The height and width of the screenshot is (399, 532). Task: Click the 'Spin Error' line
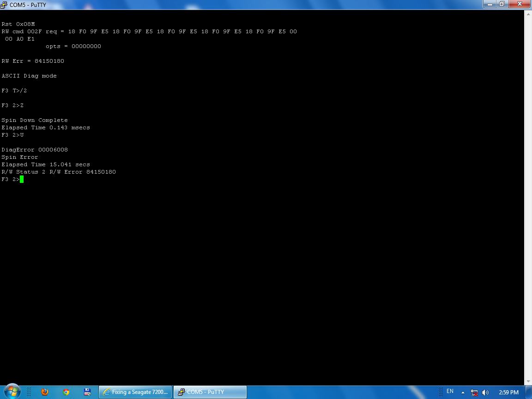click(20, 157)
